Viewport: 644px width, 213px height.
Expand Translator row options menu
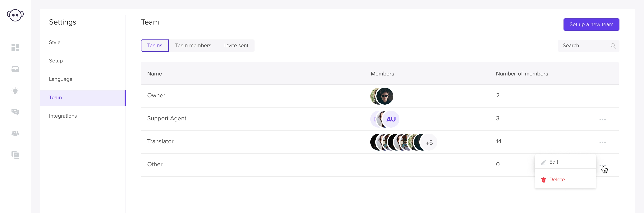(x=602, y=142)
